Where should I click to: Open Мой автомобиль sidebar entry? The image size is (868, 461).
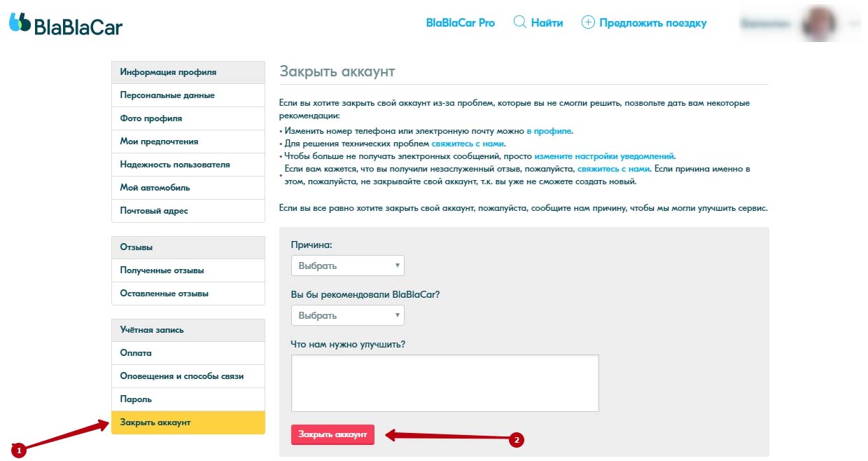(188, 188)
